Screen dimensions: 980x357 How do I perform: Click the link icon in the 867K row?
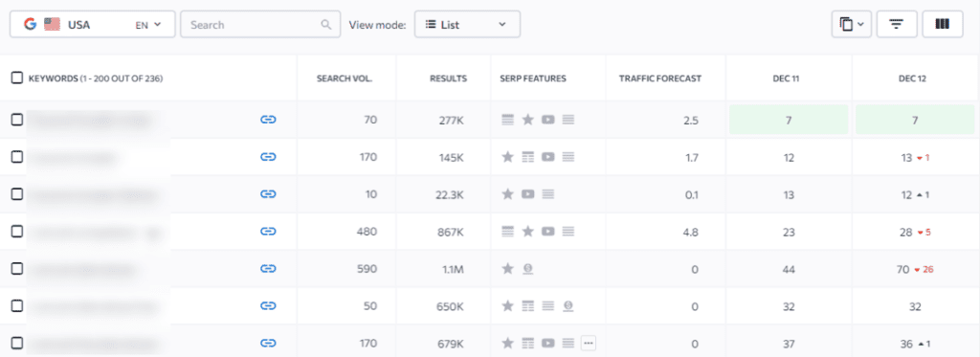268,232
